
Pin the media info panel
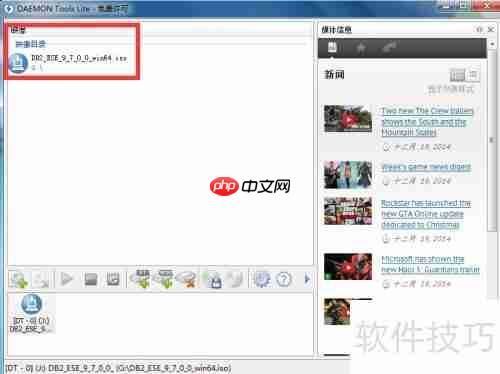click(479, 29)
